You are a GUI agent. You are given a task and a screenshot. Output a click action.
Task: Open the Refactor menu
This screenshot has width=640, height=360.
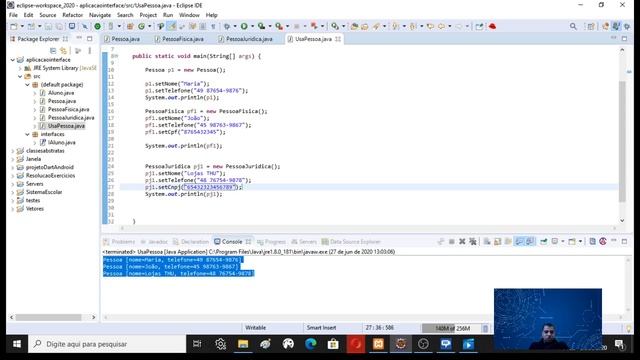click(x=73, y=15)
